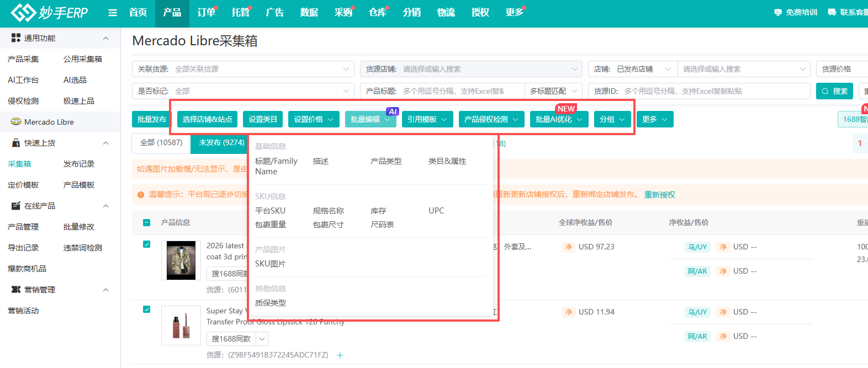Choose 标题/Family Name in batch edit menu
This screenshot has width=868, height=368.
[276, 166]
